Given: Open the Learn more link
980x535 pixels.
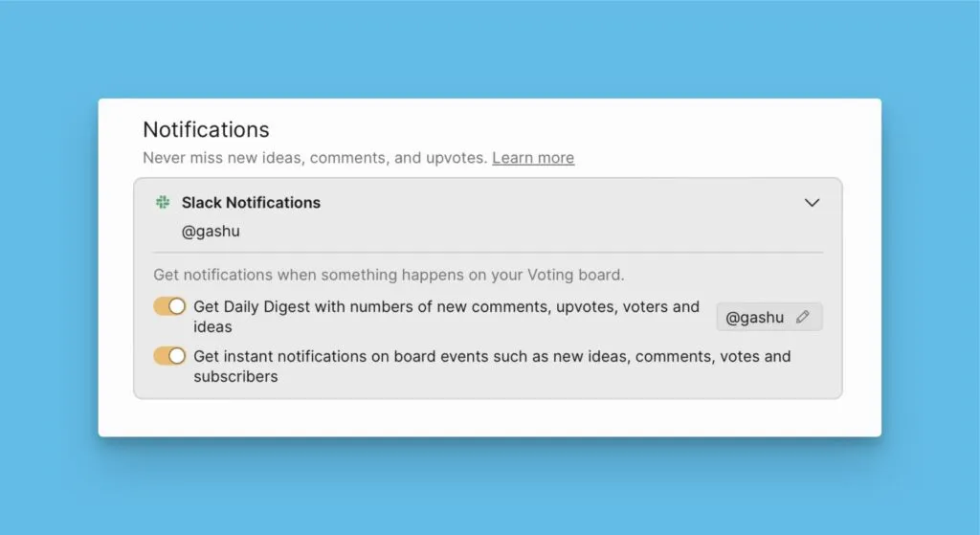Looking at the screenshot, I should pos(533,158).
